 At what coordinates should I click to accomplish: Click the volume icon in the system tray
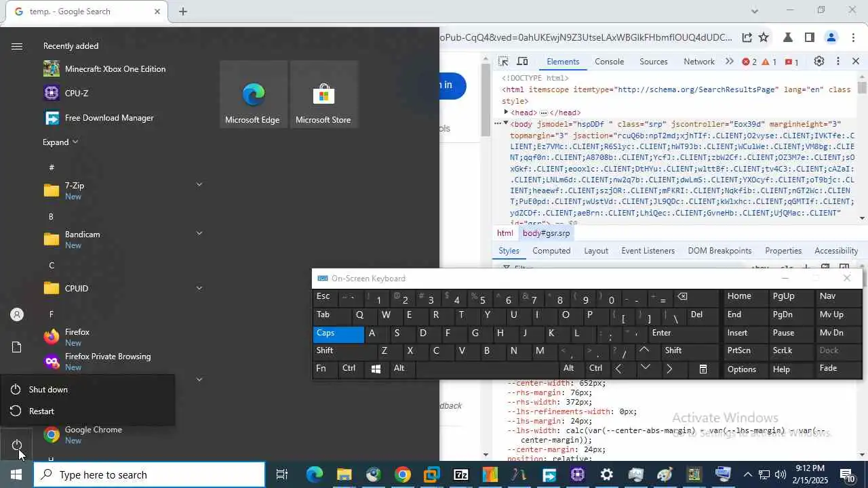point(780,474)
